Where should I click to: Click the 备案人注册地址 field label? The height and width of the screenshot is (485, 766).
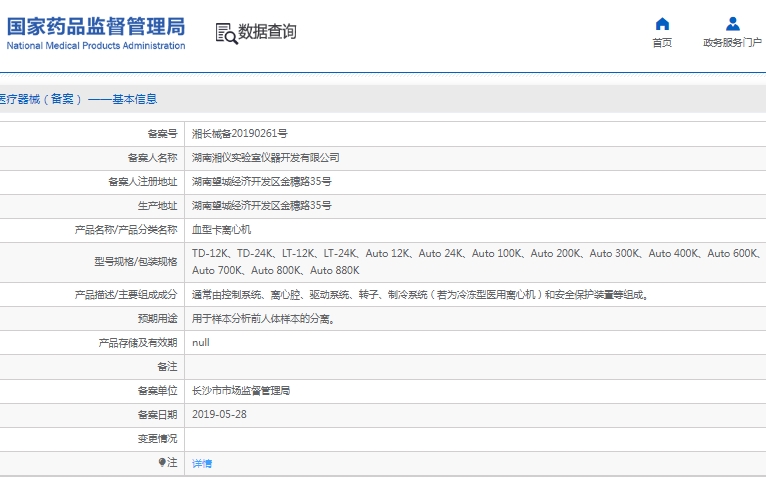click(x=143, y=182)
